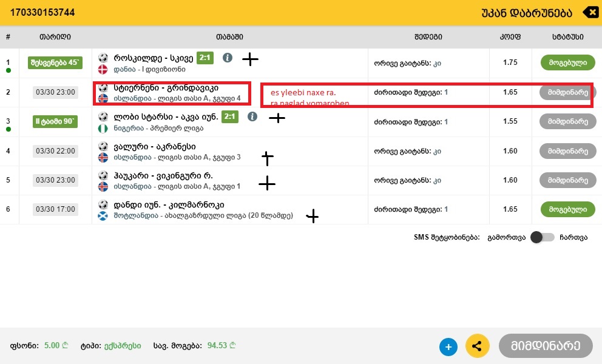Click the თამაში column header

pos(229,37)
